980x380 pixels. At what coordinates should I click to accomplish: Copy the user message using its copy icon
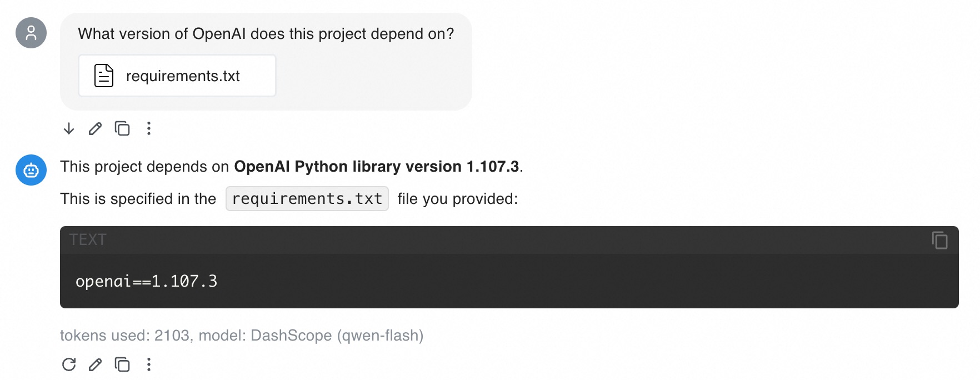[122, 129]
